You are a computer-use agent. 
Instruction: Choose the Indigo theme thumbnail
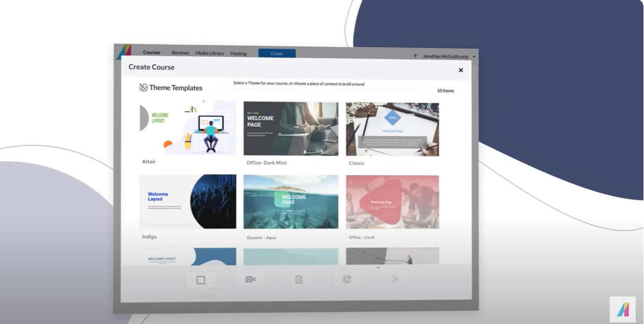coord(188,202)
